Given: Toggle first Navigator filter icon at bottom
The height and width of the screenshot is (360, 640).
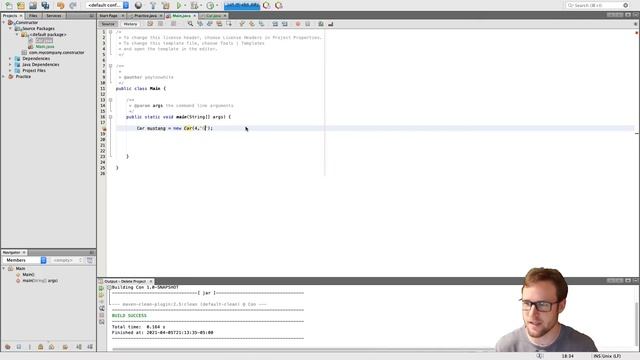Looking at the screenshot, I should coord(7,347).
